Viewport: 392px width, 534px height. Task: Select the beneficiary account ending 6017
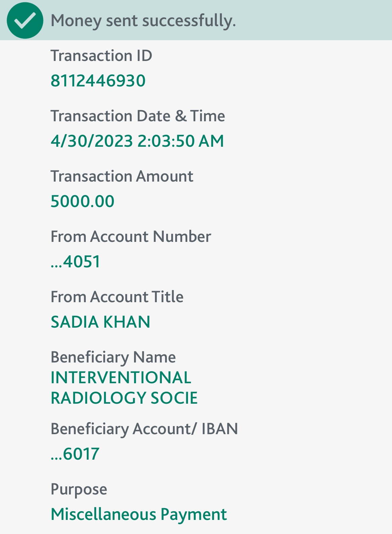[75, 454]
